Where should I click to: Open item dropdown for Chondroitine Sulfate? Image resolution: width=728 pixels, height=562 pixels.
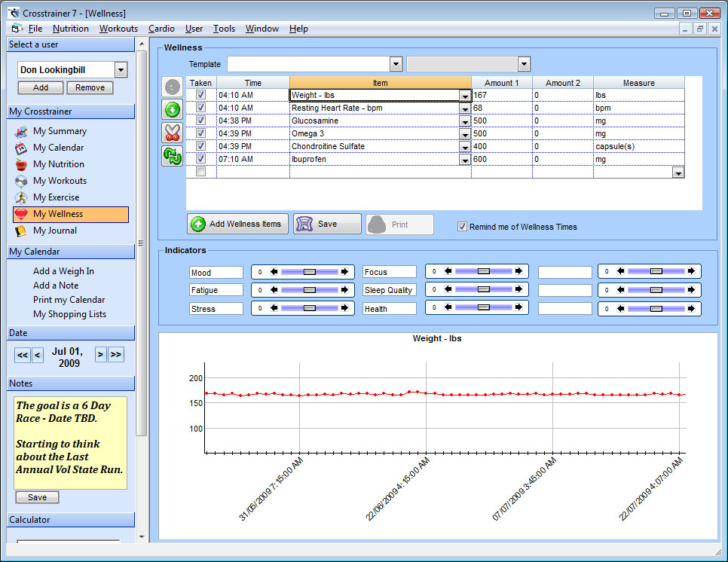tap(465, 147)
